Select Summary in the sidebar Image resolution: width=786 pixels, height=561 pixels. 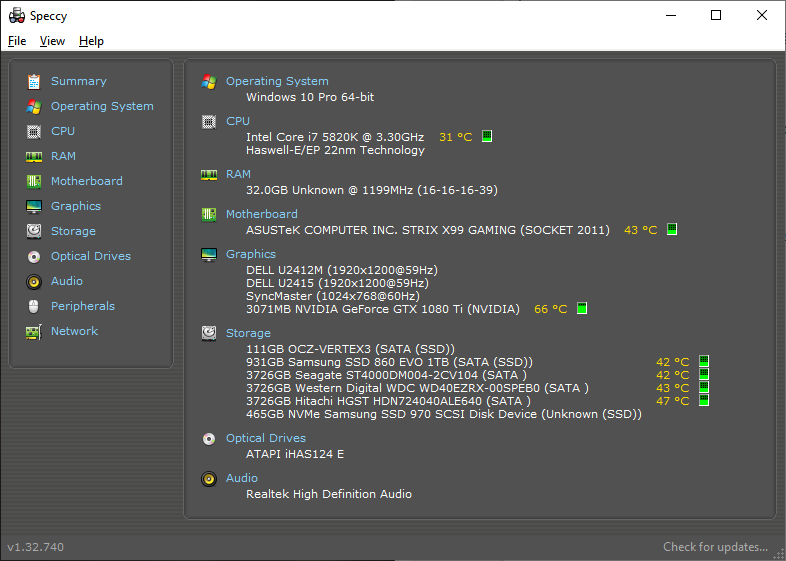click(x=79, y=81)
